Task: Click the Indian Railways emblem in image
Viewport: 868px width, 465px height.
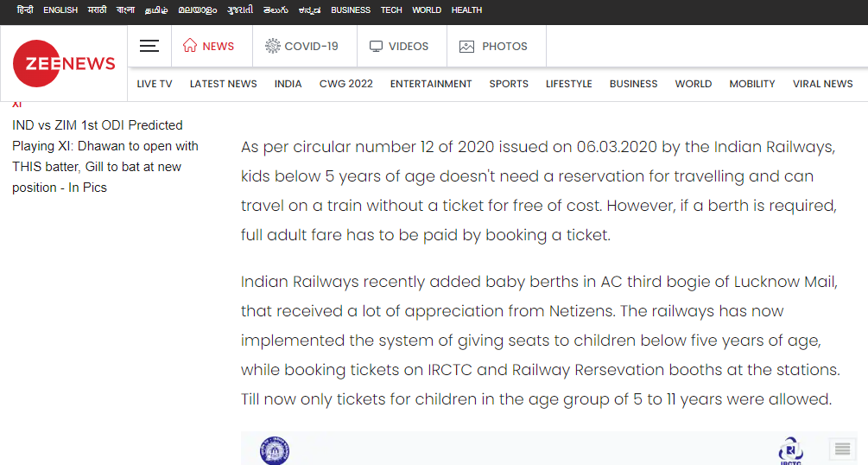Action: (x=275, y=450)
